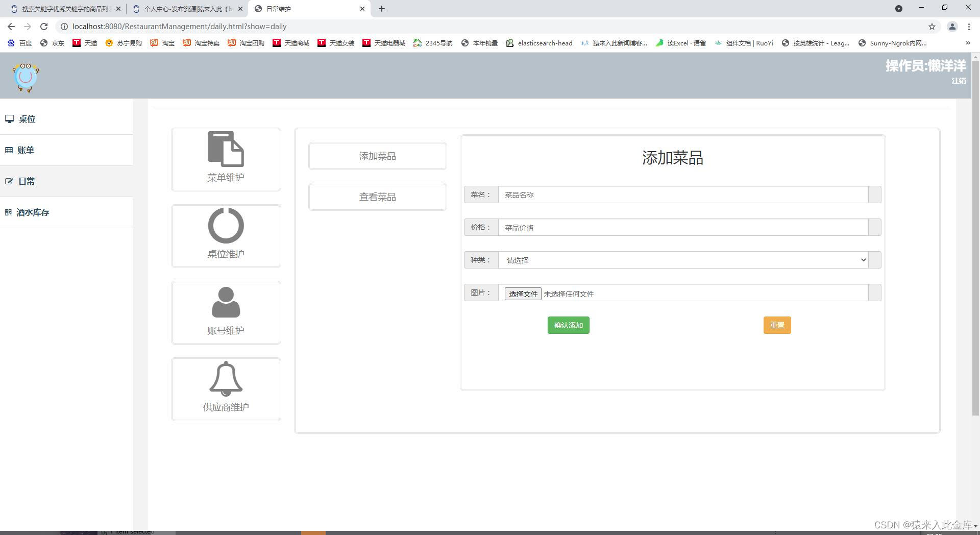Viewport: 980px width, 535px height.
Task: Open the 天猫女装 bookmark
Action: (336, 43)
